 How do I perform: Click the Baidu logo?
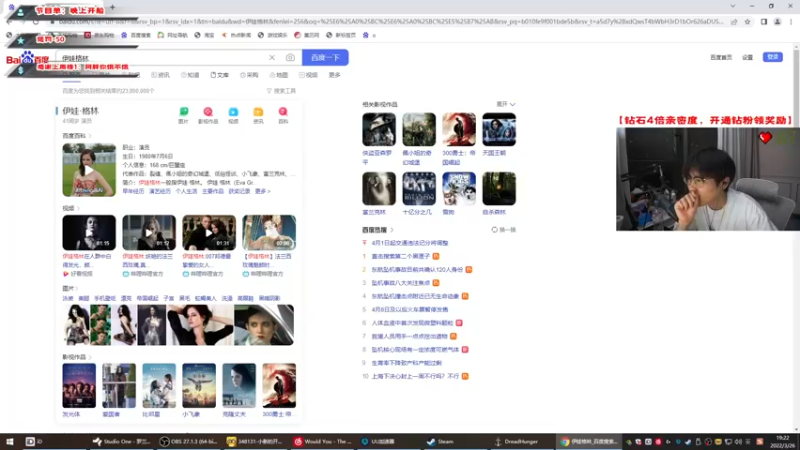click(x=28, y=58)
